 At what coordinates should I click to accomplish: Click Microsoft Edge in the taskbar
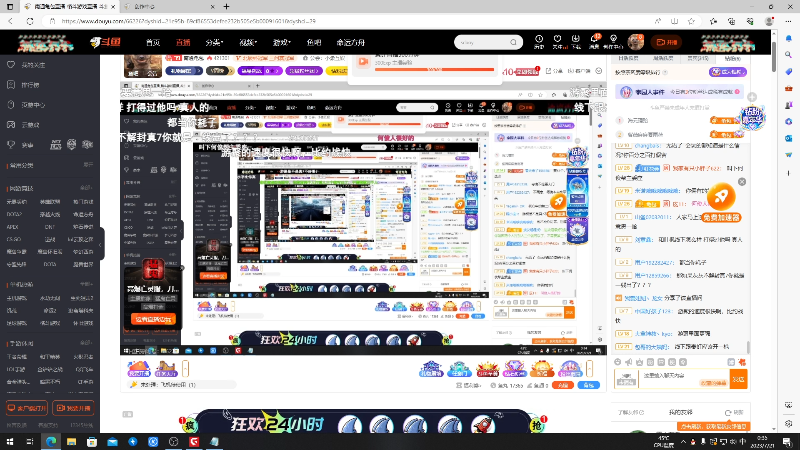point(51,442)
